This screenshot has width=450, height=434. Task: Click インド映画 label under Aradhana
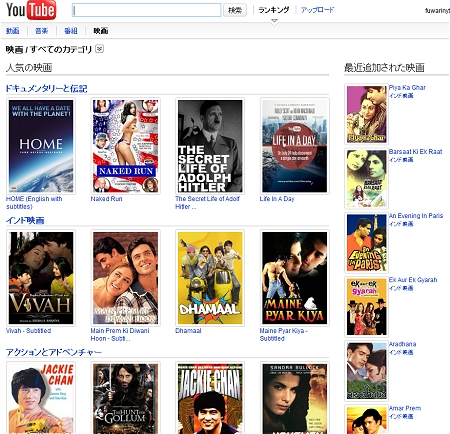[x=401, y=352]
